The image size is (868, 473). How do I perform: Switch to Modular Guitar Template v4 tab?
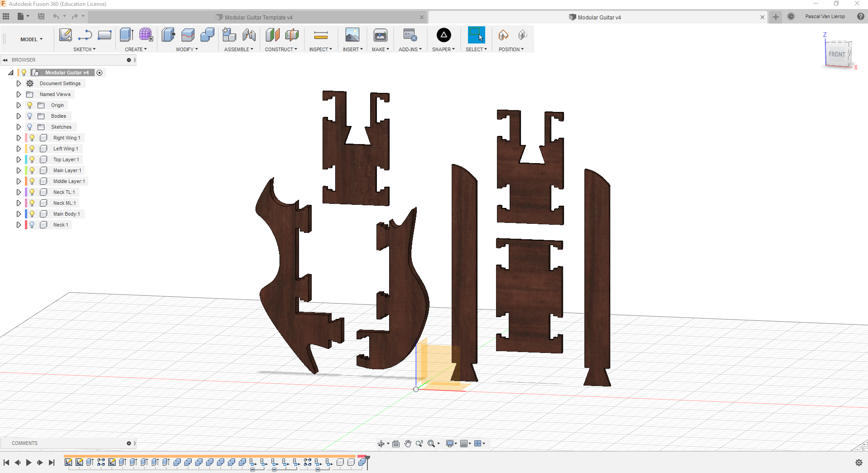coord(258,17)
